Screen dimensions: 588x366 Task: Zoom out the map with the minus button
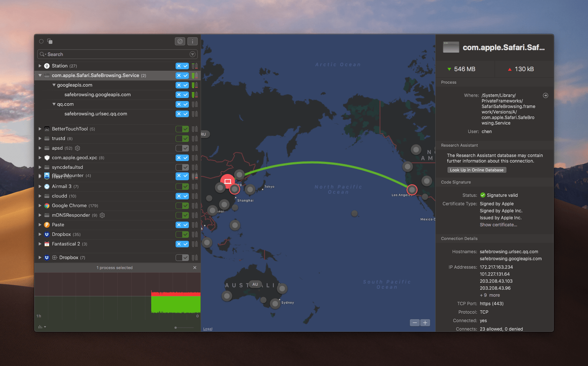pos(415,323)
